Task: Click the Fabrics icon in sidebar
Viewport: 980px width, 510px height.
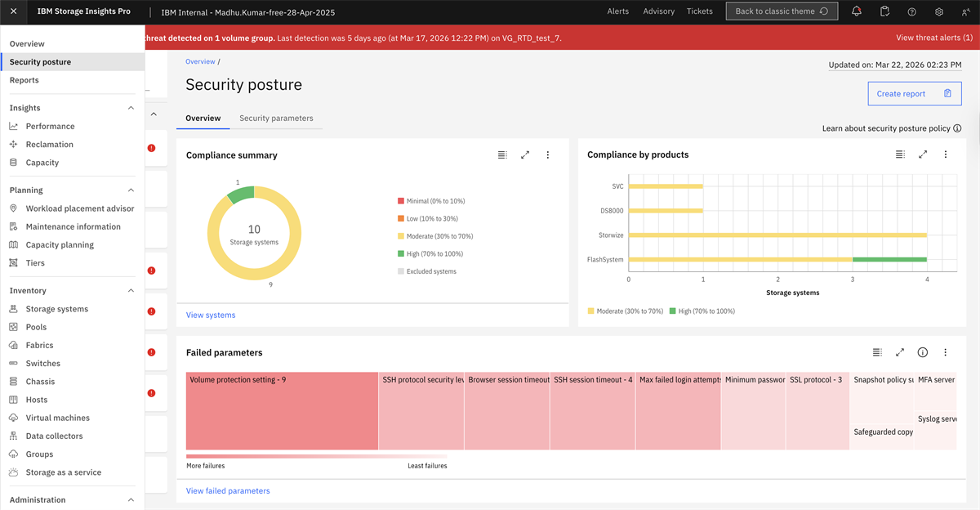Action: pos(13,345)
